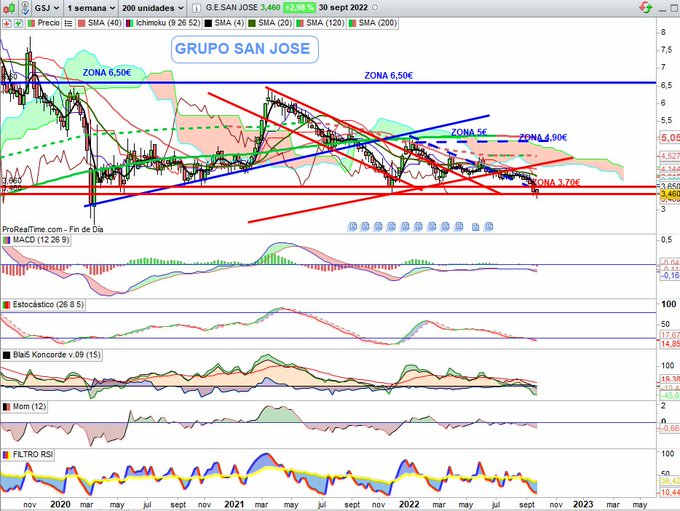Open the GSJ ticker dropdown
This screenshot has height=511, width=680.
click(x=47, y=8)
